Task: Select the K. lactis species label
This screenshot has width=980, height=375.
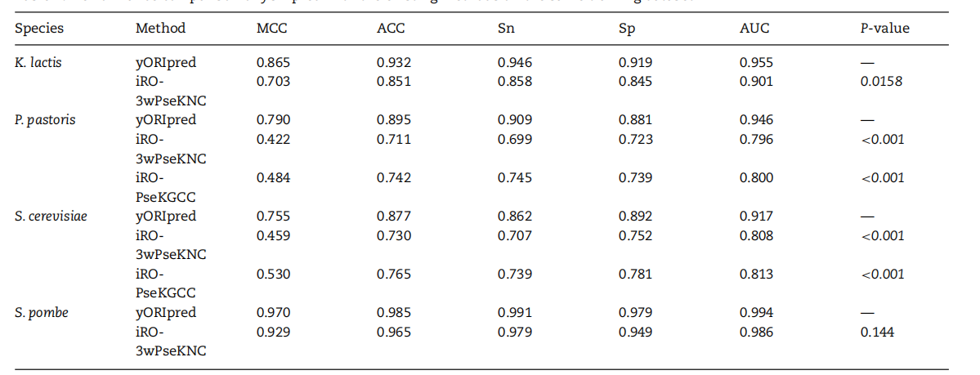Action: pos(38,62)
